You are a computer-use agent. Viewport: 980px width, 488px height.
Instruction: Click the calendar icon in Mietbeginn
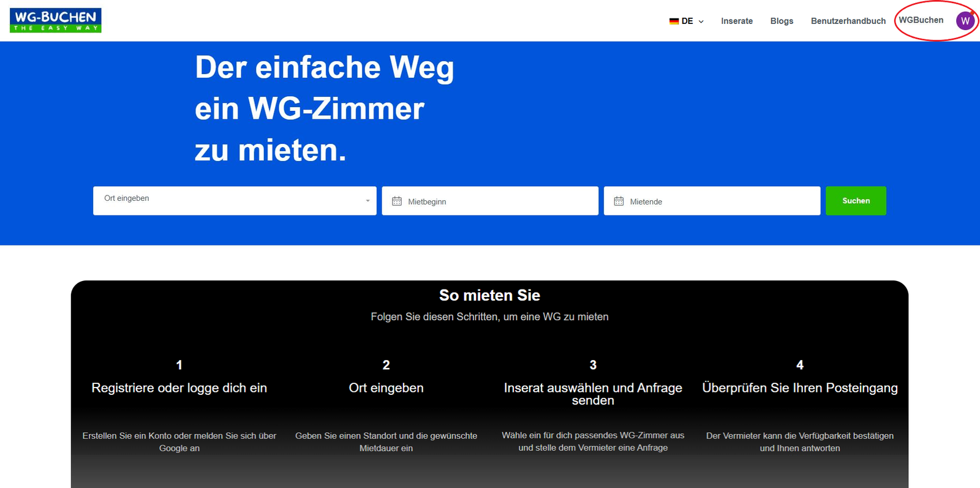point(397,201)
